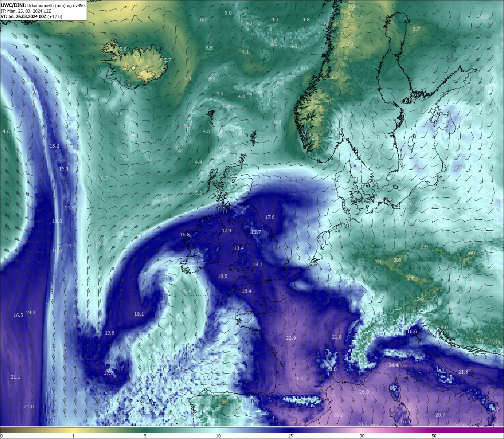
Task: Click the map value '18.5' over Wales
Action: click(x=222, y=276)
